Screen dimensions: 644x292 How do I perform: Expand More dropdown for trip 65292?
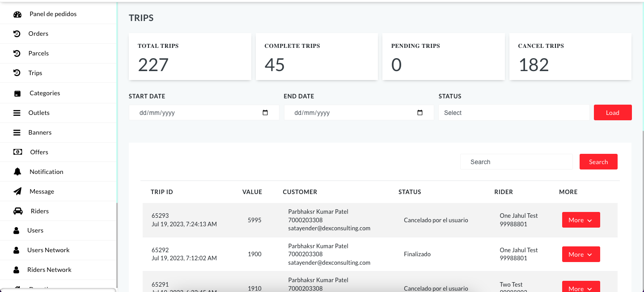tap(580, 254)
